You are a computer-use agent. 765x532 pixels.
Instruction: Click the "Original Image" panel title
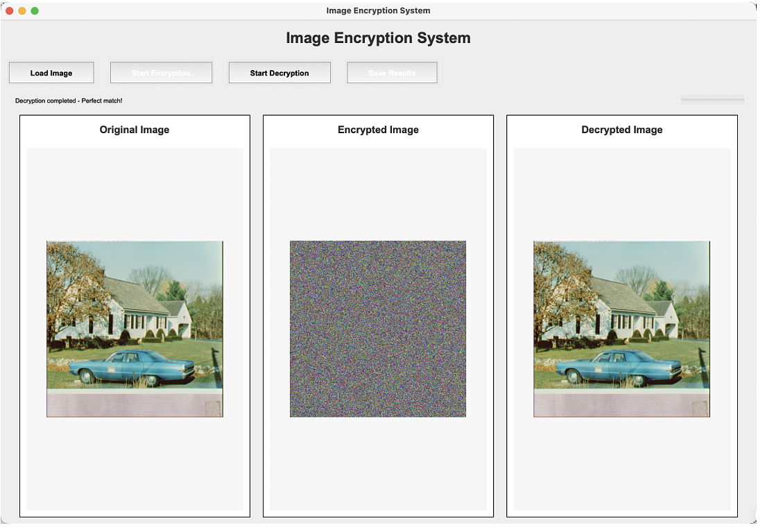pyautogui.click(x=135, y=130)
